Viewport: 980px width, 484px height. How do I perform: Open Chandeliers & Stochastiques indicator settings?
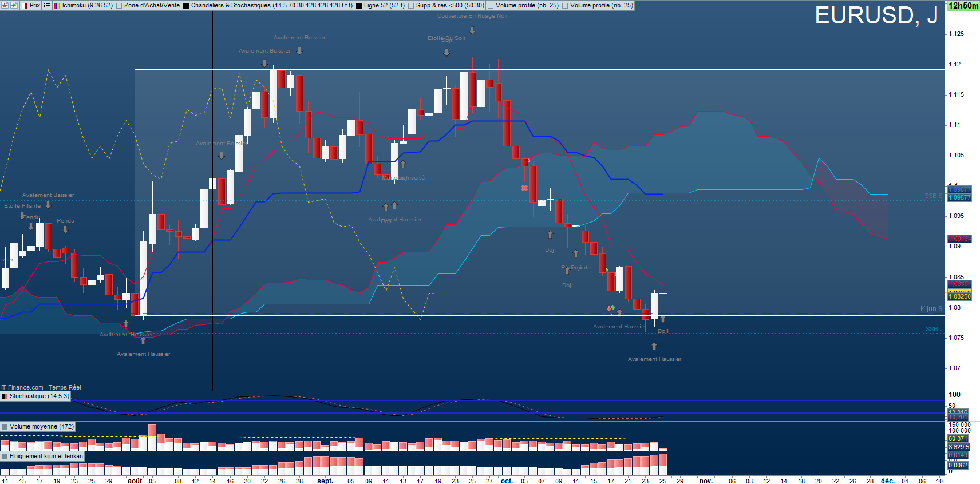[272, 5]
